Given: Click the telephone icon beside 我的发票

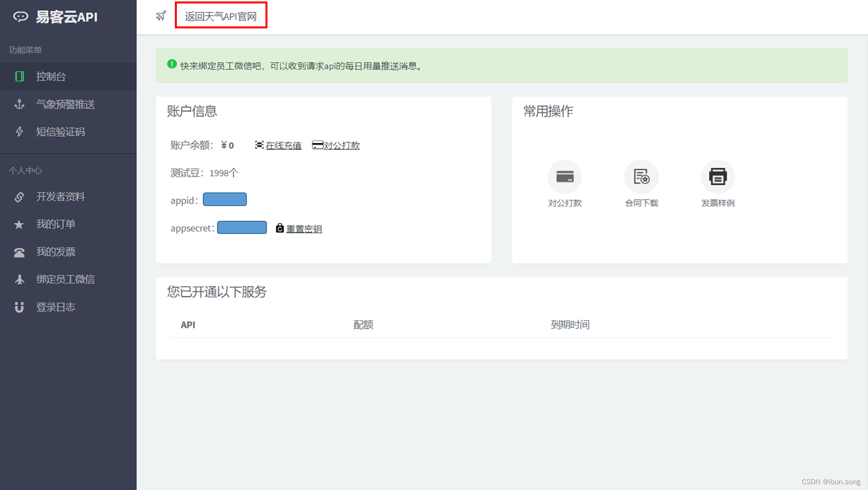Looking at the screenshot, I should pyautogui.click(x=19, y=252).
